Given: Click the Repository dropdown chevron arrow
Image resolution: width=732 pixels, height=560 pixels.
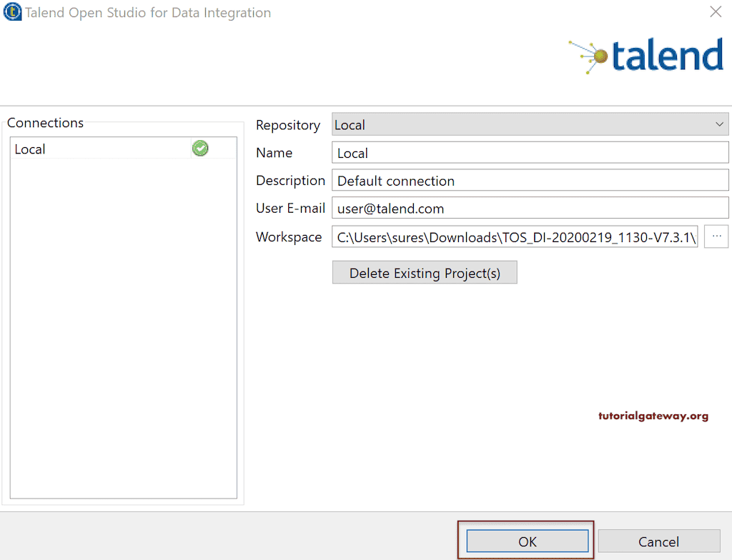Looking at the screenshot, I should [x=720, y=124].
